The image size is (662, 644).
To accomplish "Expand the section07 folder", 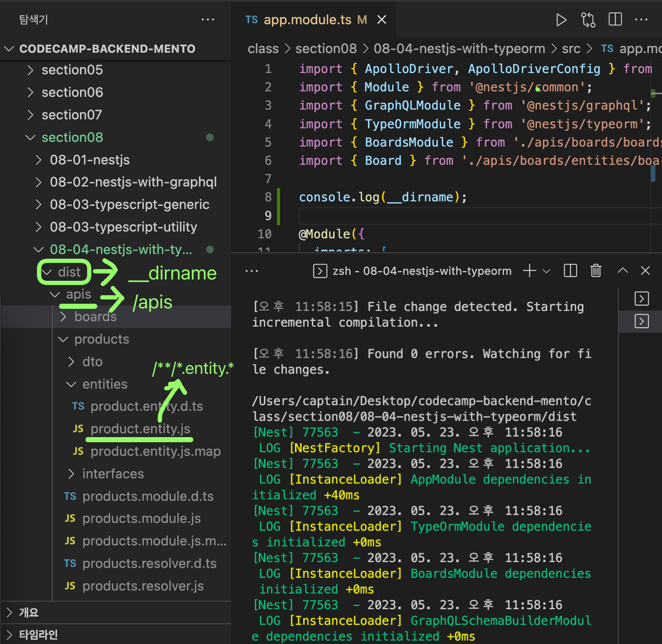I will pos(116,115).
